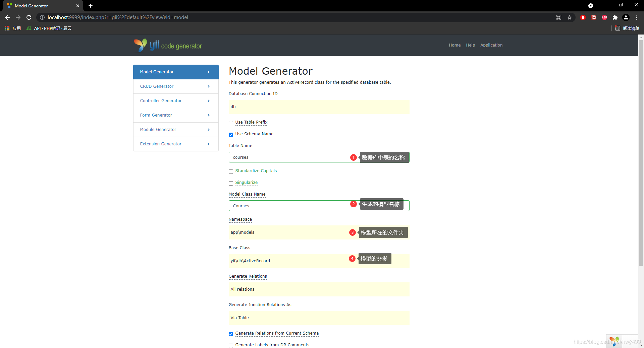Image resolution: width=644 pixels, height=348 pixels.
Task: Go to the Home link in navbar
Action: (x=454, y=45)
